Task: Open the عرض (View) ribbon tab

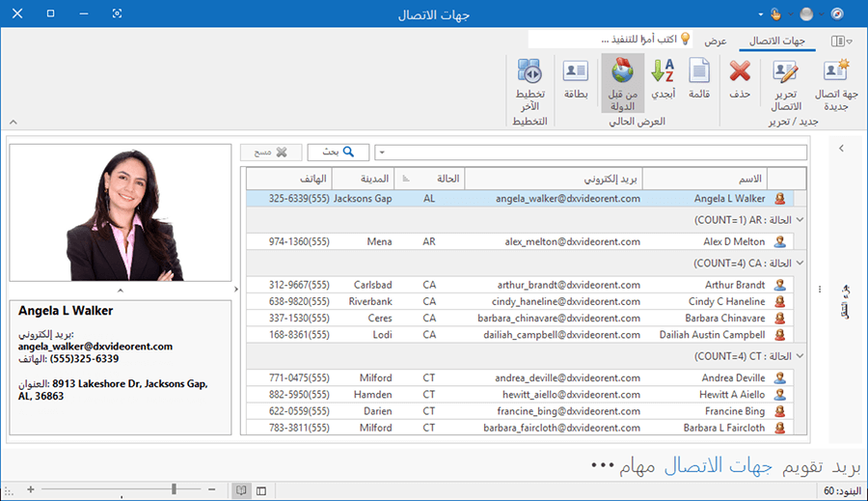Action: [x=715, y=42]
